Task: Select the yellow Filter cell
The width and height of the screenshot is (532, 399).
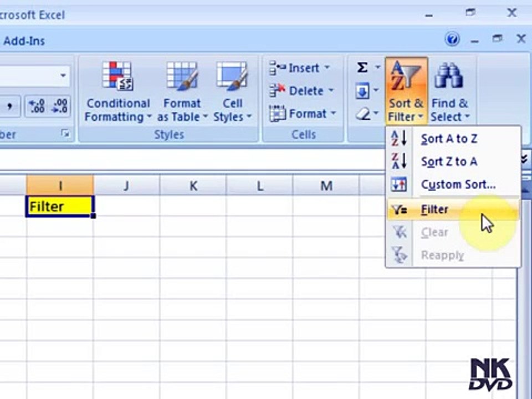Action: pyautogui.click(x=60, y=206)
